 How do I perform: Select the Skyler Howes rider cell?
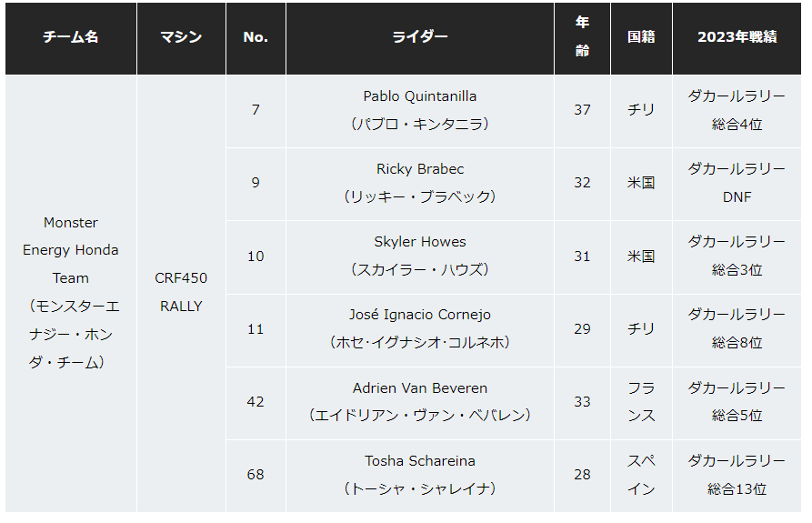click(x=419, y=256)
